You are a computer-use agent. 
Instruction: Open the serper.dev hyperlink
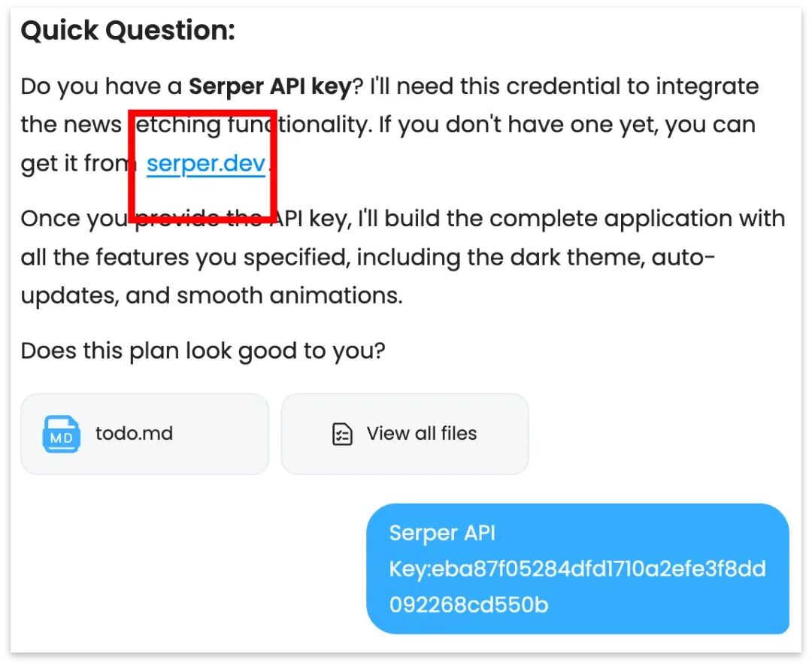(205, 164)
